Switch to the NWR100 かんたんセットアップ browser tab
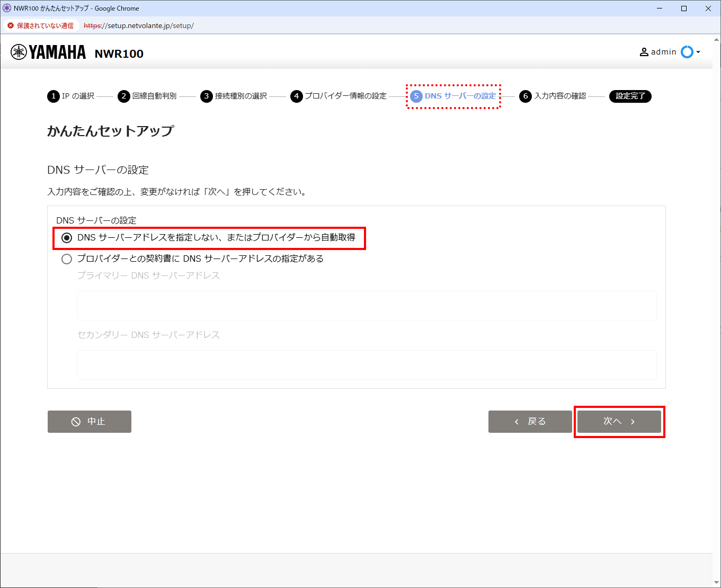Image resolution: width=721 pixels, height=588 pixels. pos(69,8)
